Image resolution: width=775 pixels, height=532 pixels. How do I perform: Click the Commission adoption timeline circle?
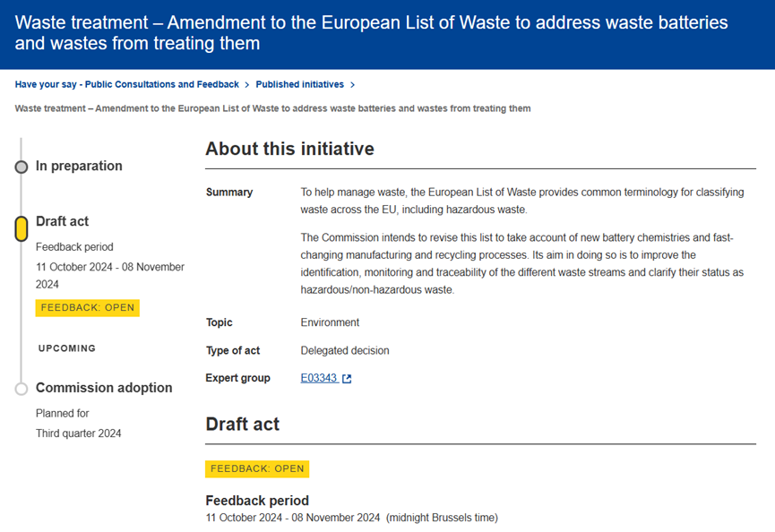(x=22, y=389)
